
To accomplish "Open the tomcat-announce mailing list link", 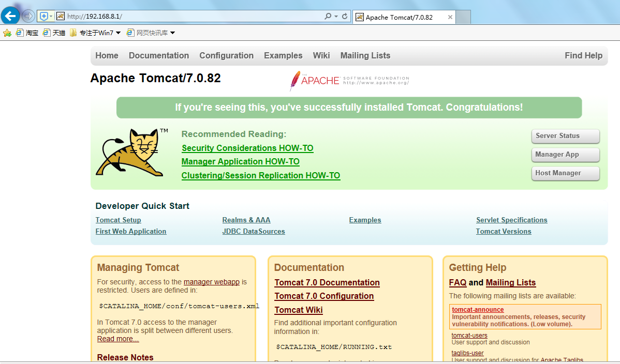I will [478, 310].
